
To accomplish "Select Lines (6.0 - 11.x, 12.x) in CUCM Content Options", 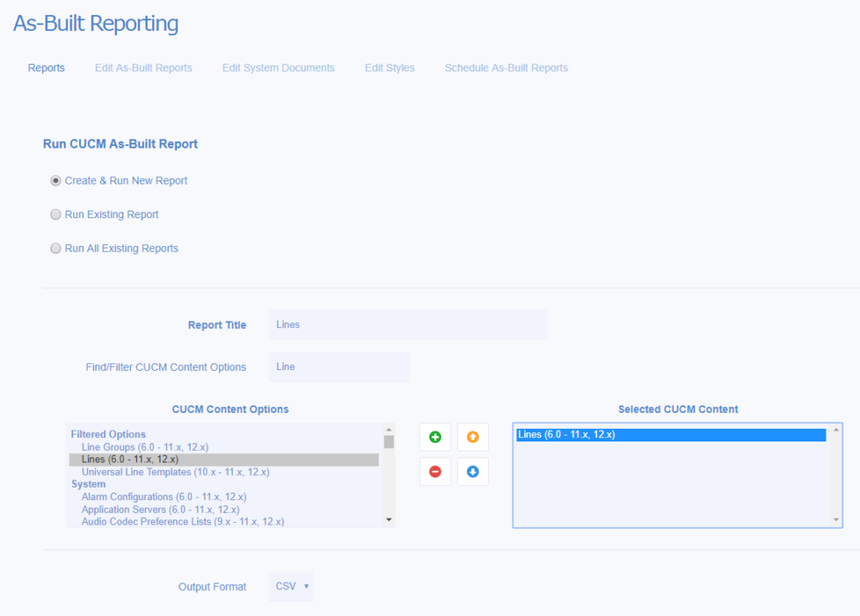I will 223,459.
